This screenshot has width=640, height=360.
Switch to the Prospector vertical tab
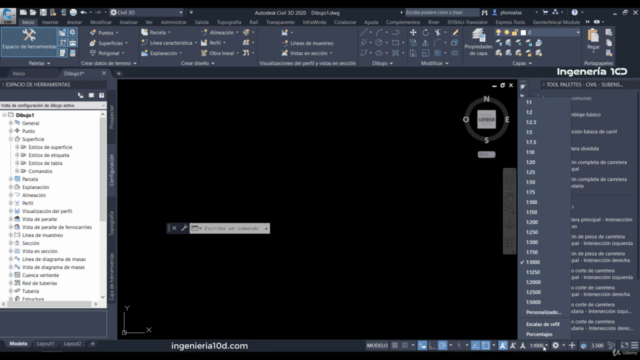pos(112,117)
